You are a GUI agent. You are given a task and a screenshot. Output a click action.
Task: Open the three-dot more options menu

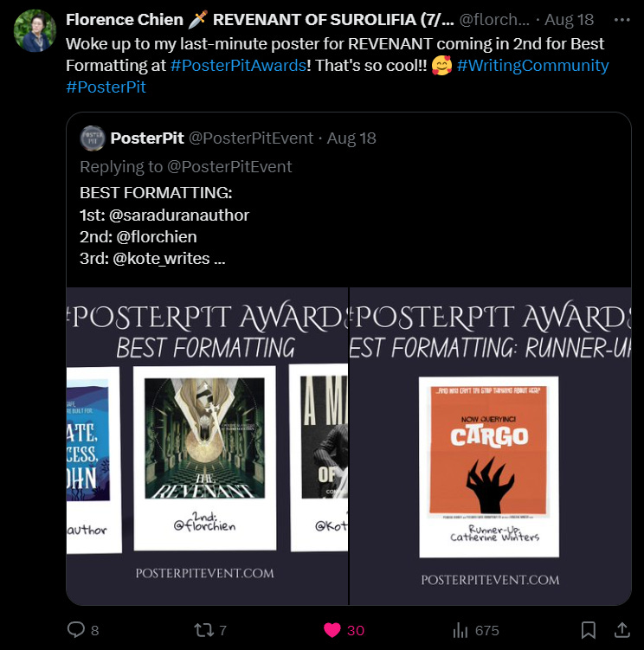(621, 20)
